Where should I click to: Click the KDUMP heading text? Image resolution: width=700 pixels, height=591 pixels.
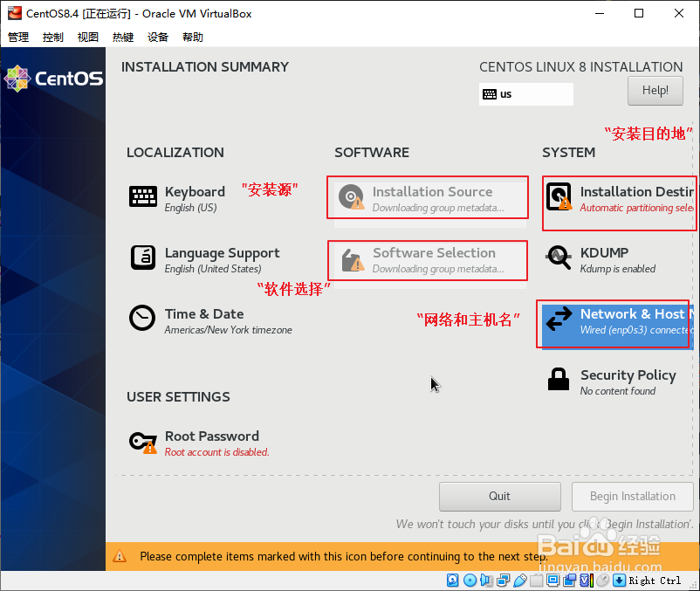click(x=604, y=253)
